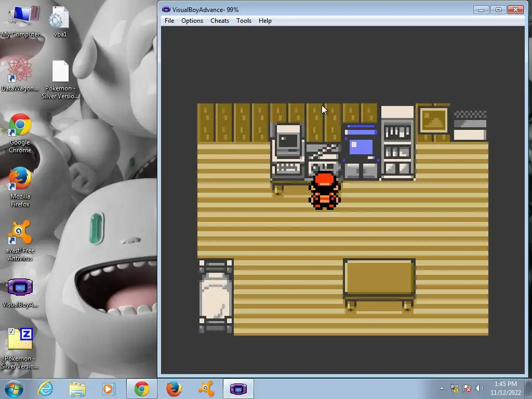
Task: Open the Help menu
Action: tap(265, 21)
